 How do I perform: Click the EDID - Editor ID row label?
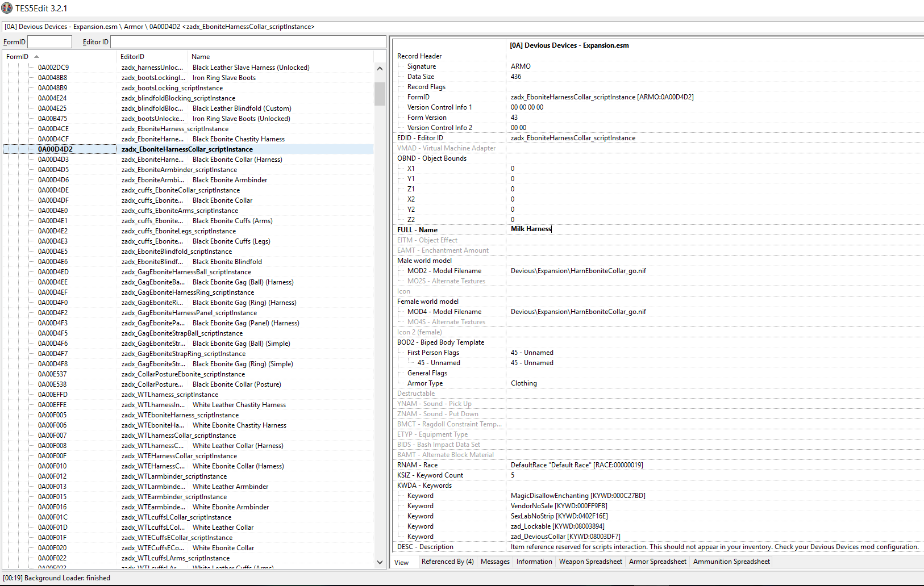420,138
